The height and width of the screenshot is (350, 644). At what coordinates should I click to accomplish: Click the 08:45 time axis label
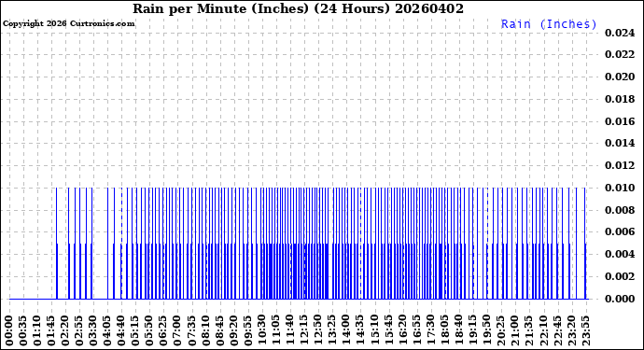coord(220,330)
